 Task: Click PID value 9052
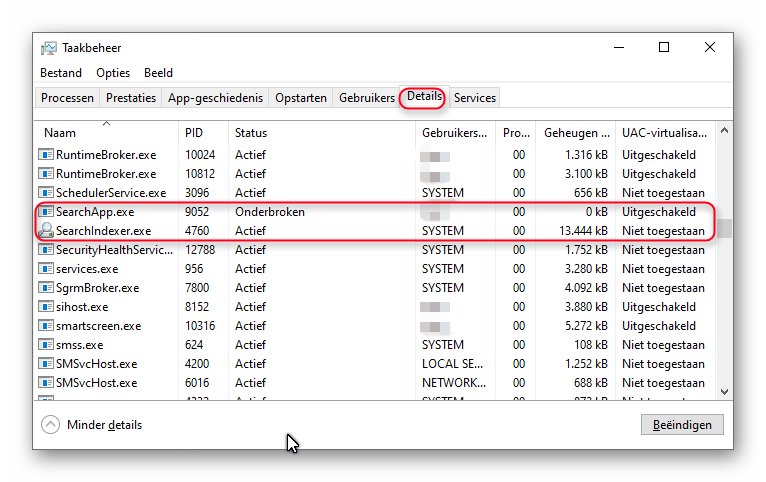click(197, 211)
